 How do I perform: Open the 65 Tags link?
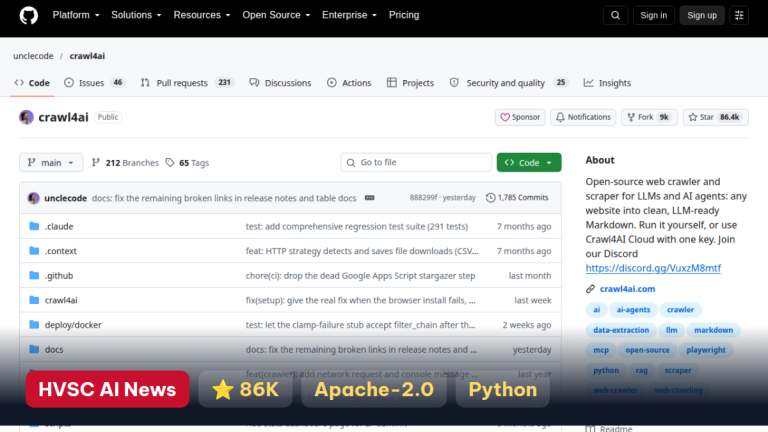188,163
